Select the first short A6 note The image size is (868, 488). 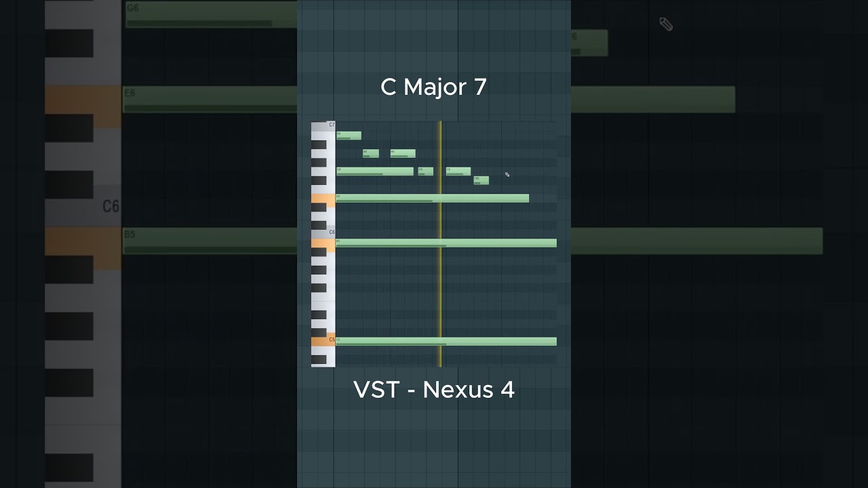pos(370,153)
